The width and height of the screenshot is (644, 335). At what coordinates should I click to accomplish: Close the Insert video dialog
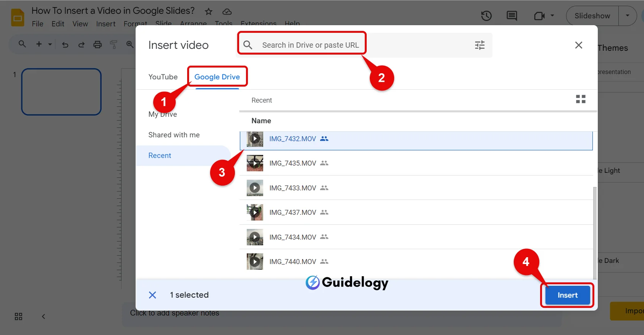coord(579,45)
